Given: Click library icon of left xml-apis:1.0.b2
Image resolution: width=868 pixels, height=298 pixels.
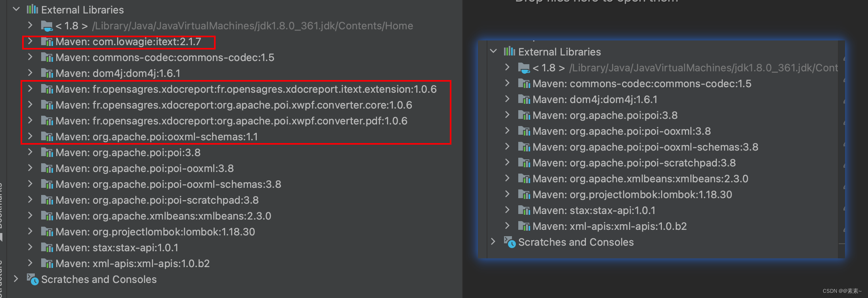Looking at the screenshot, I should (x=47, y=263).
